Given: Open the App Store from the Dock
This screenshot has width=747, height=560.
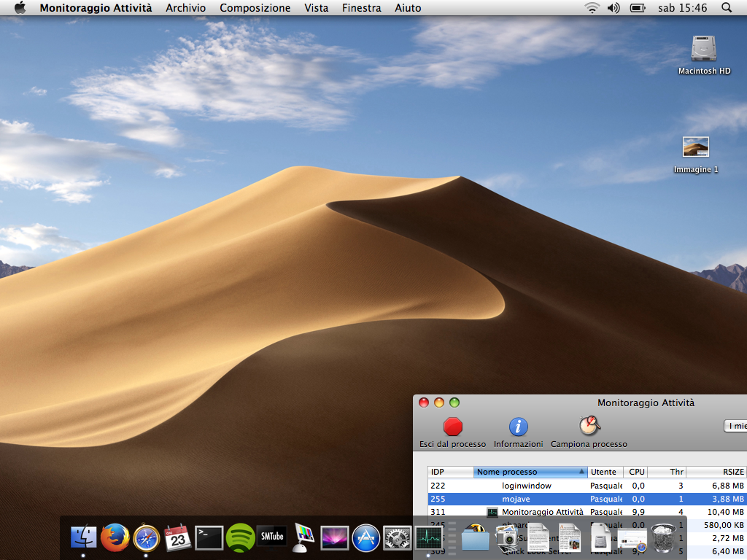Looking at the screenshot, I should tap(365, 538).
